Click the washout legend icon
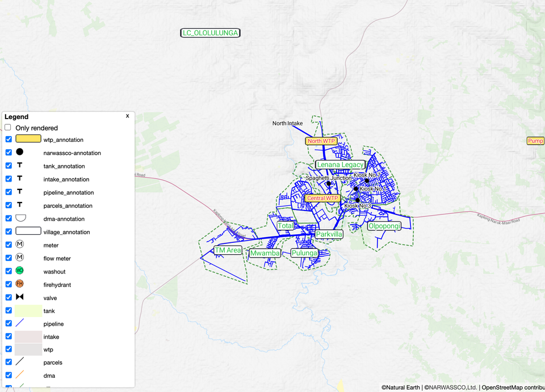 tap(20, 270)
